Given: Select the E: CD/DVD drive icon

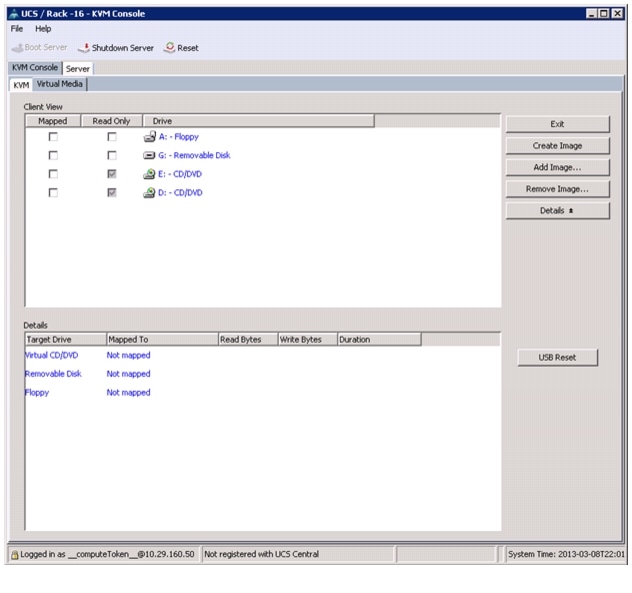Looking at the screenshot, I should (x=149, y=174).
